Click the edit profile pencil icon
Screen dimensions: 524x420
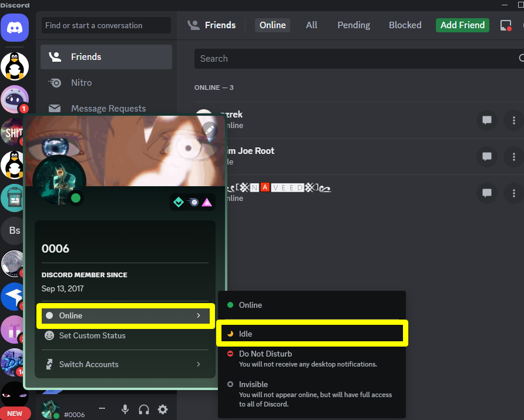pos(210,130)
